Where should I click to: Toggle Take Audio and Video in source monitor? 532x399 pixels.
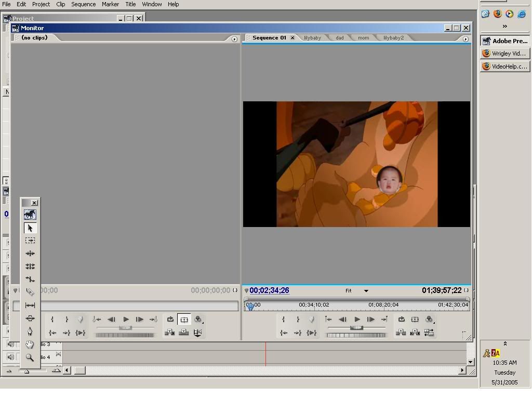tap(197, 332)
